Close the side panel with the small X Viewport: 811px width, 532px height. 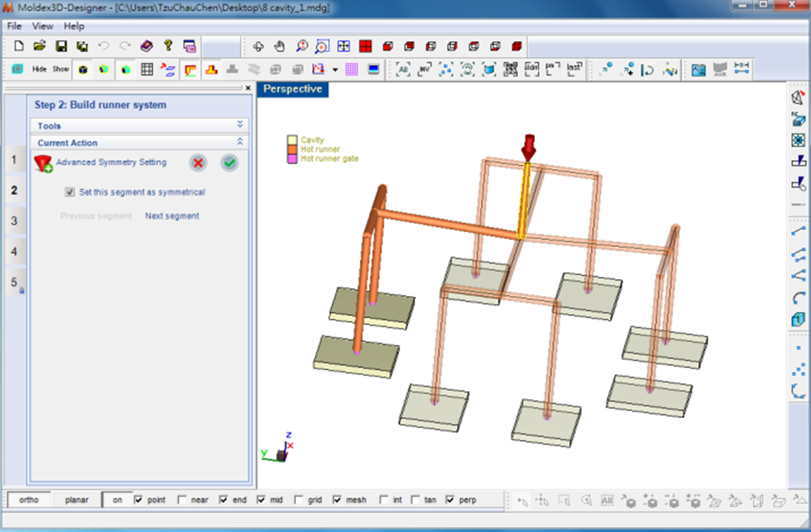(x=248, y=88)
